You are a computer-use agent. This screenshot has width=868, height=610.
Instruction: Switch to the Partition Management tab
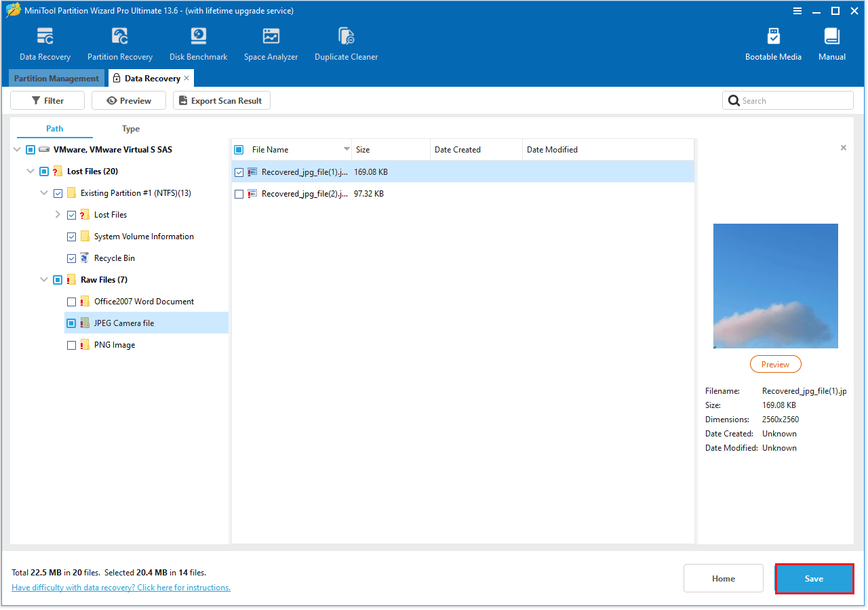pyautogui.click(x=56, y=78)
